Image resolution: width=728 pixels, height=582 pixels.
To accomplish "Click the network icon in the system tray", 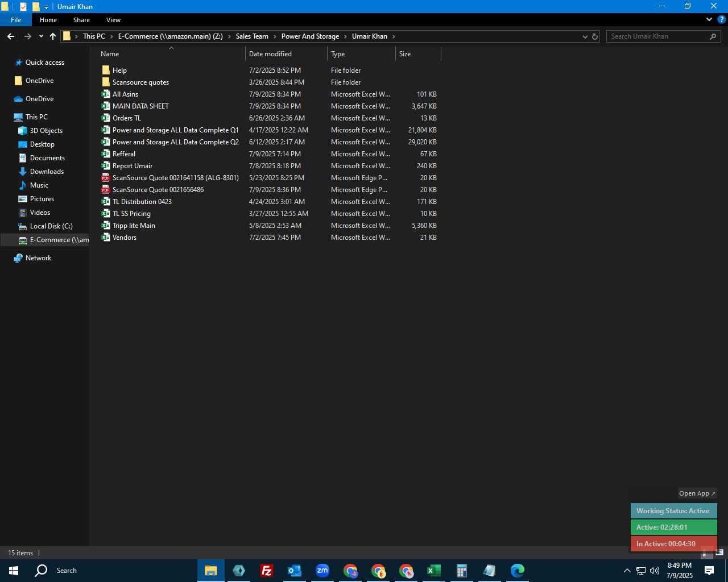I will 641,571.
